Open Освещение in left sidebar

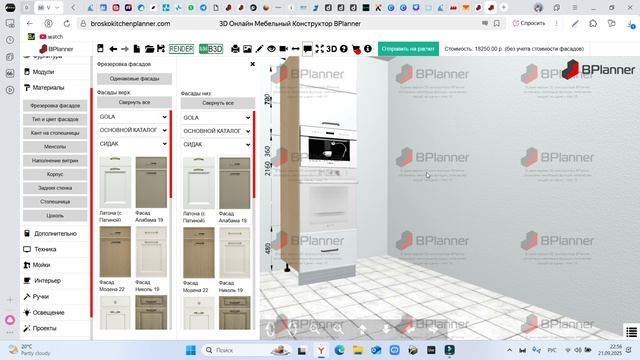pos(49,312)
